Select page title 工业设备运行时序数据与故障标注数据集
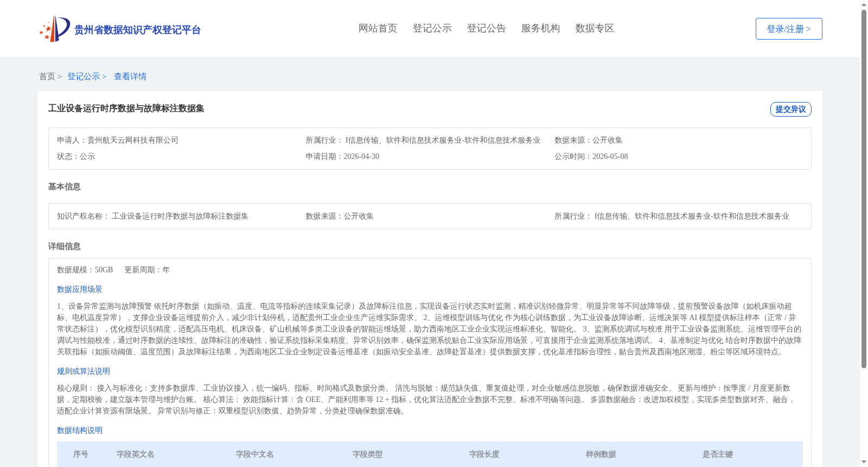 point(126,108)
